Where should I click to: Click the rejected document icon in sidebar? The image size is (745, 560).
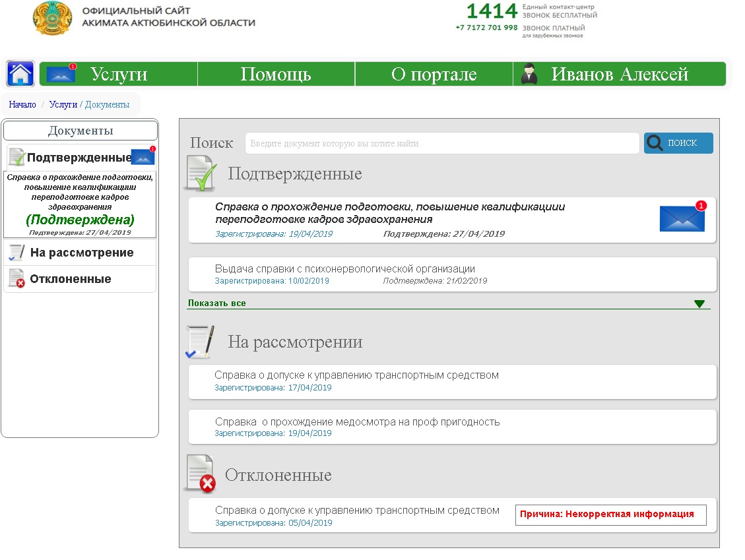(x=16, y=278)
